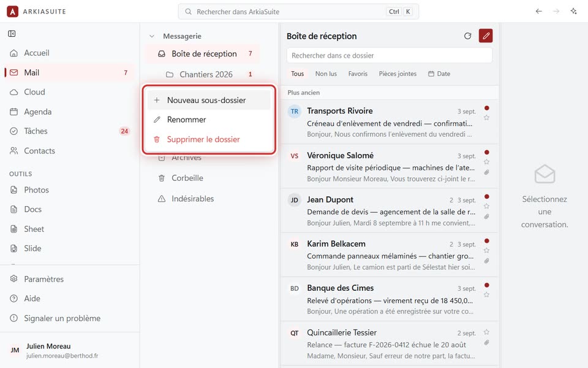The image size is (588, 368).
Task: Filter by Pièces jointes
Action: [x=398, y=74]
